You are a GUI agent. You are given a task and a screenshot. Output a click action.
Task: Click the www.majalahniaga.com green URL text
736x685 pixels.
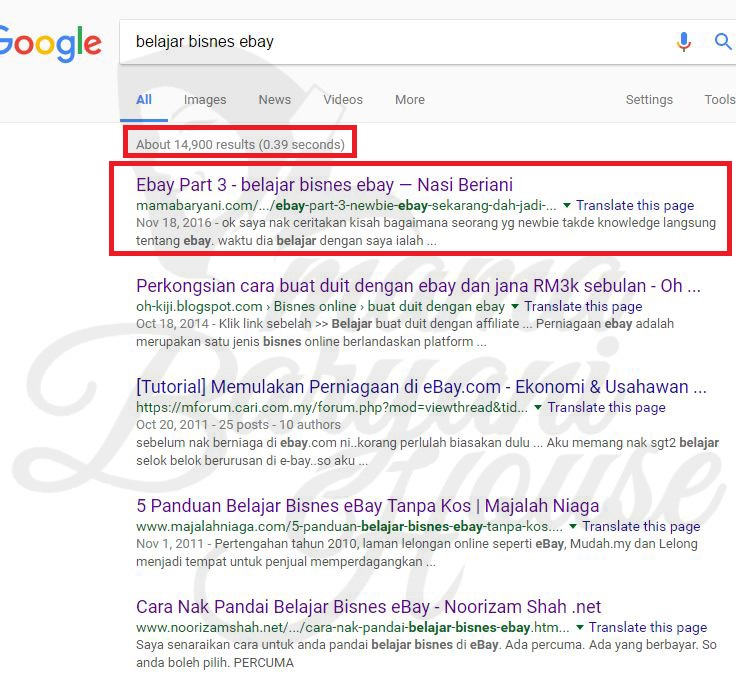click(x=350, y=526)
